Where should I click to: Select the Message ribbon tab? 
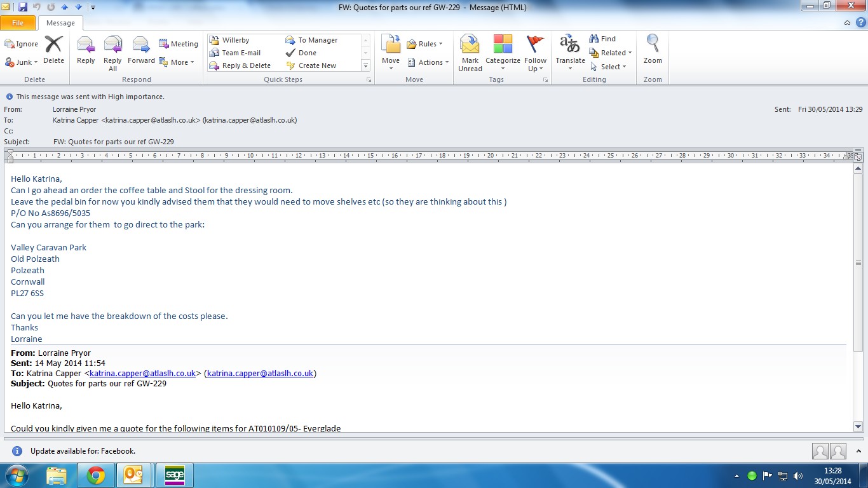pyautogui.click(x=60, y=23)
